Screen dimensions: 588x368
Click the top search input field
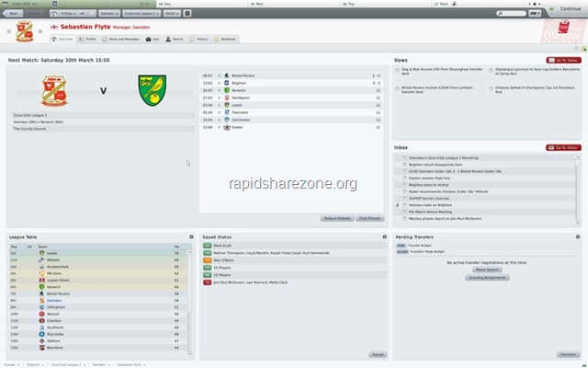pos(512,14)
